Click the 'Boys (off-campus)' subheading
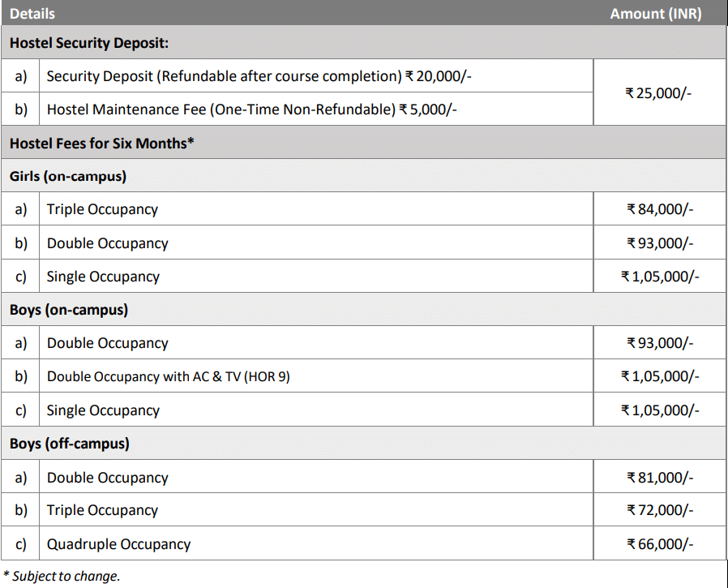This screenshot has width=728, height=588. click(x=69, y=444)
